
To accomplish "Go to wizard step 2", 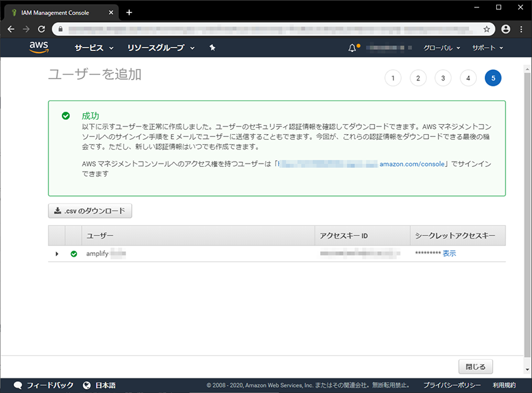I will click(x=418, y=78).
